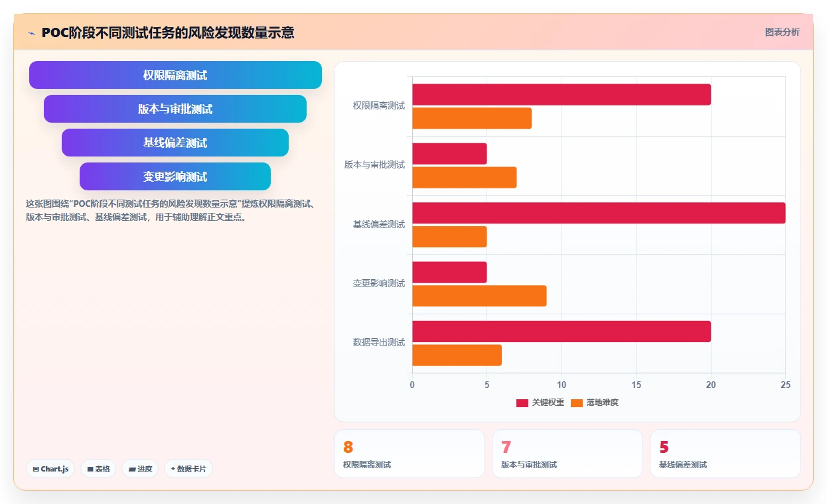Click the 版本与审批测试 y-axis label
Image resolution: width=827 pixels, height=504 pixels.
point(375,164)
